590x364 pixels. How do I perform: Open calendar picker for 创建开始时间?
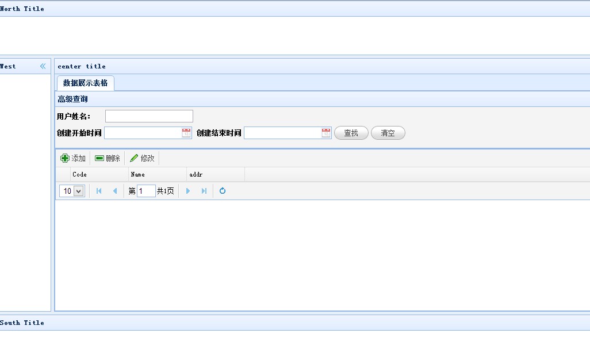tap(186, 133)
